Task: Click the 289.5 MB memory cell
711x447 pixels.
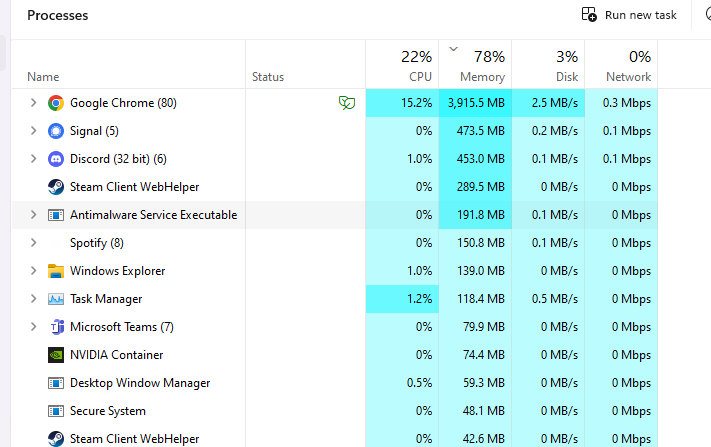Action: pos(475,187)
